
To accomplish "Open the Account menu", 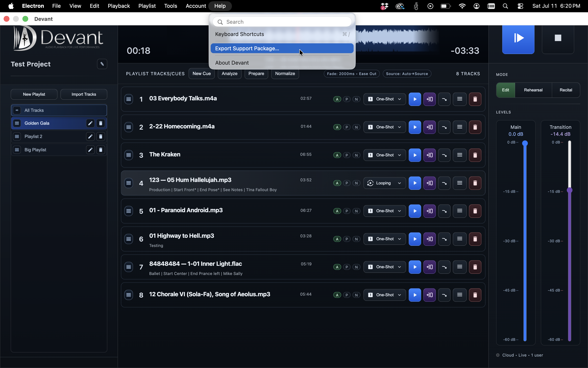I will [x=196, y=6].
